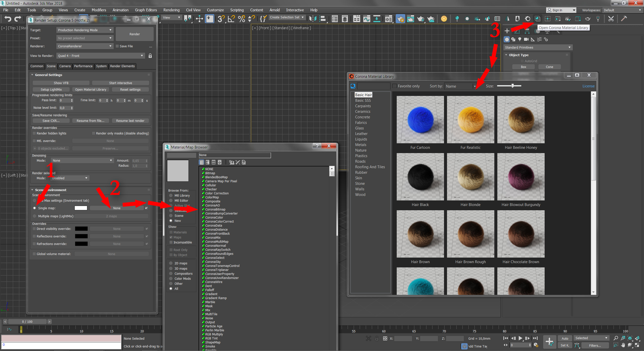Switch to Performance tab
The image size is (644, 351).
(83, 66)
